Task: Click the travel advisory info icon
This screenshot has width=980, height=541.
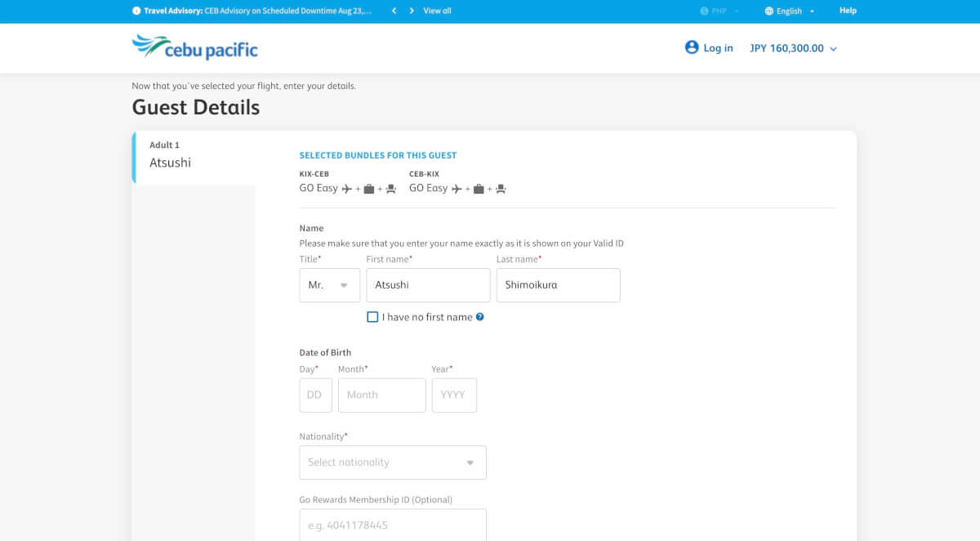Action: coord(136,11)
